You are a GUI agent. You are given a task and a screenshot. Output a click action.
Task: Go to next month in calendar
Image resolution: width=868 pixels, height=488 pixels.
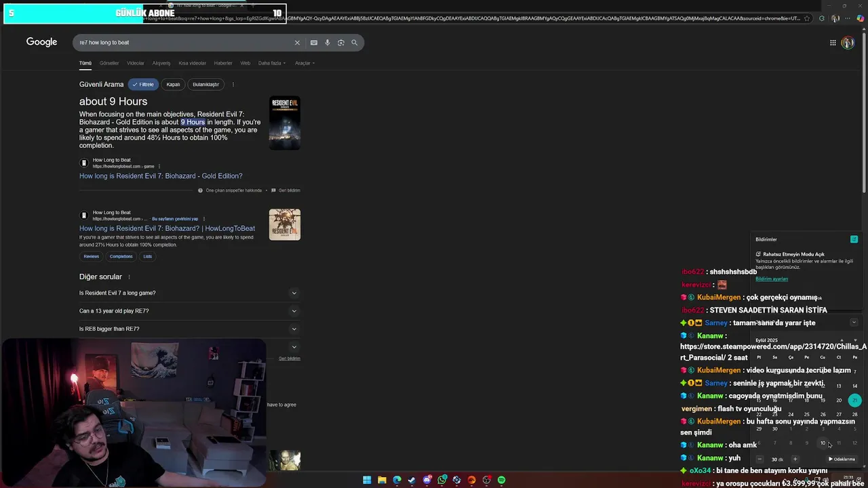(854, 340)
